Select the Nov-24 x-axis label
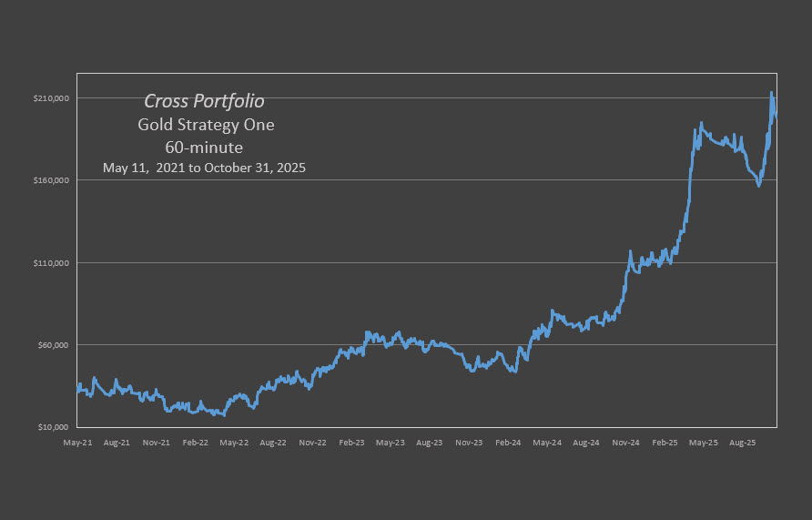The width and height of the screenshot is (812, 520). point(625,443)
